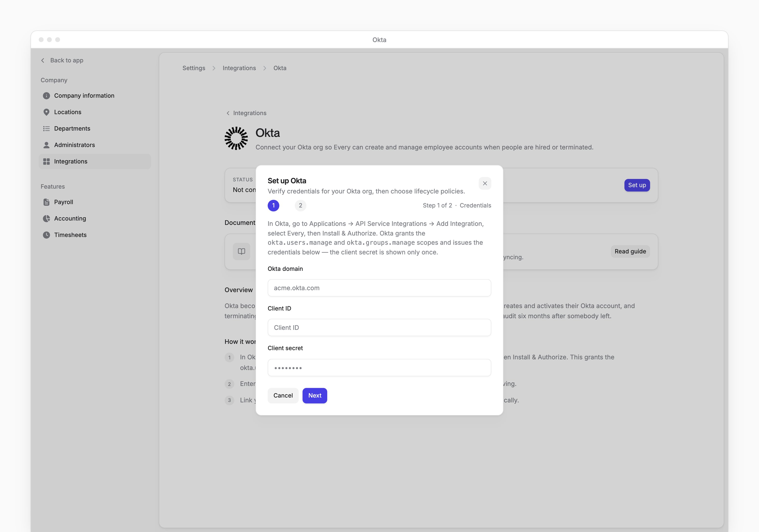Viewport: 759px width, 532px height.
Task: Click the Okta sunburst logo
Action: 236,138
